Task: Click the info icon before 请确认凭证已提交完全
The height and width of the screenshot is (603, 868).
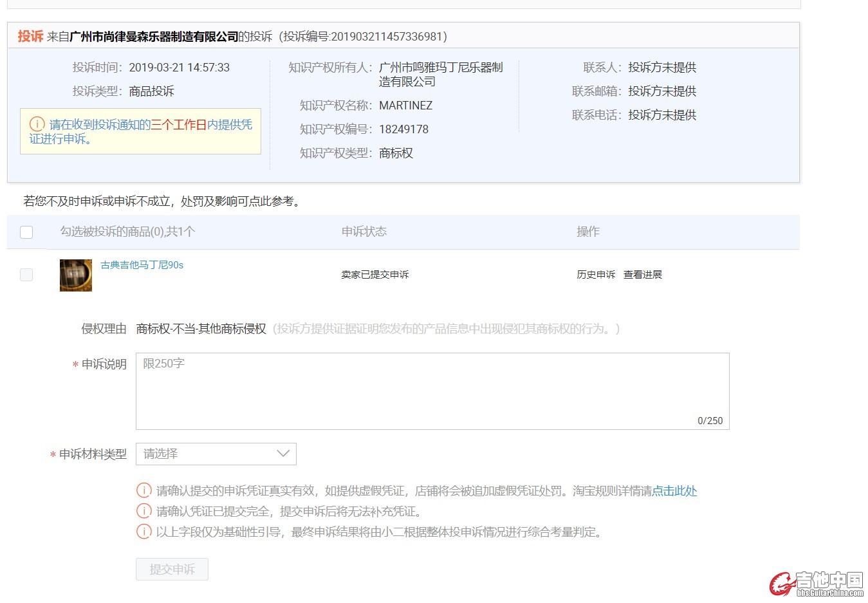Action: point(143,511)
